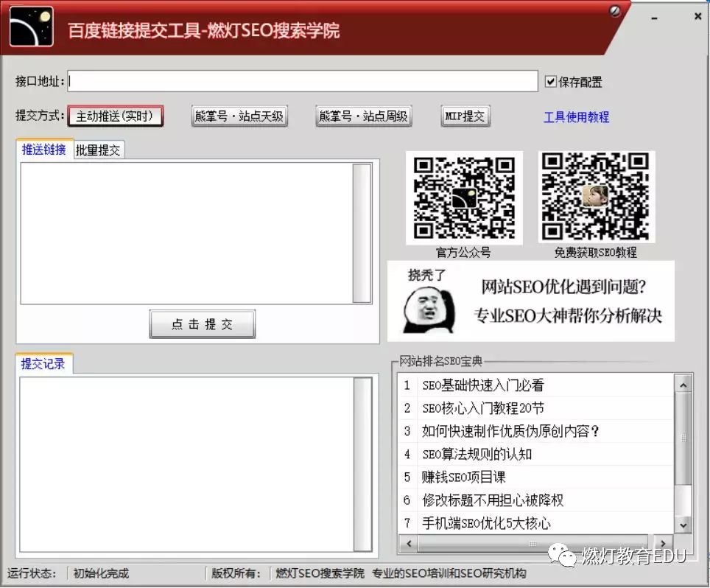This screenshot has width=710, height=588.
Task: Click the MIP提交 button
Action: point(465,116)
